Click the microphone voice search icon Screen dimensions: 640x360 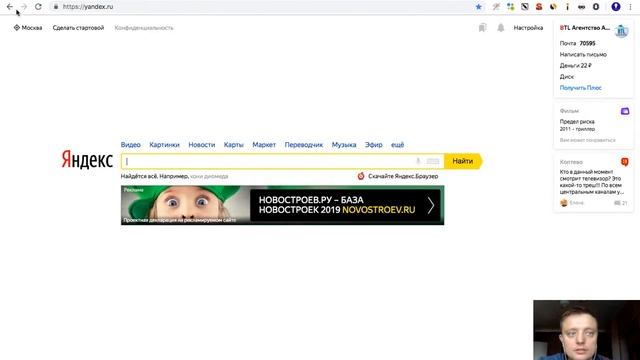coord(418,161)
